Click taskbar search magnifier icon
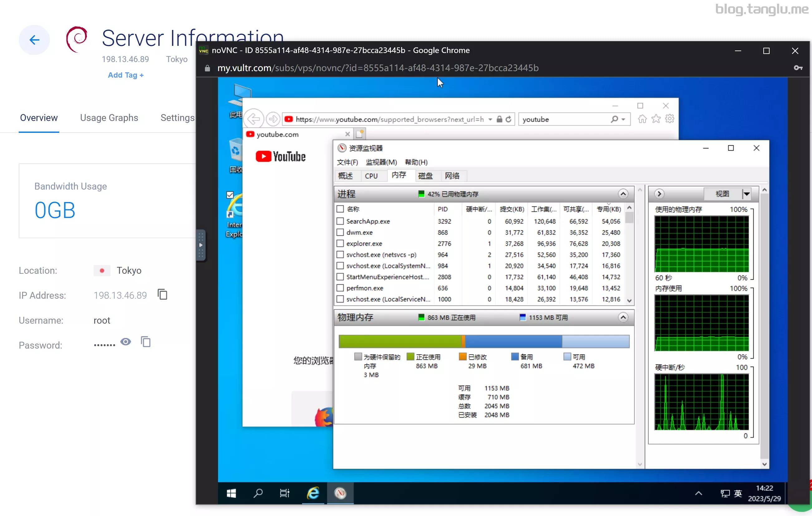 coord(258,493)
